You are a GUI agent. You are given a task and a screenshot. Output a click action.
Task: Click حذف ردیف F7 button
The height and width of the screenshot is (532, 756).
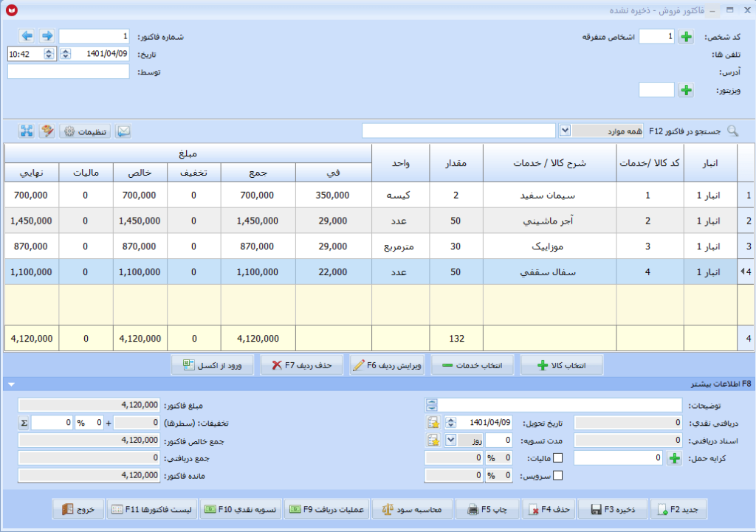click(302, 365)
